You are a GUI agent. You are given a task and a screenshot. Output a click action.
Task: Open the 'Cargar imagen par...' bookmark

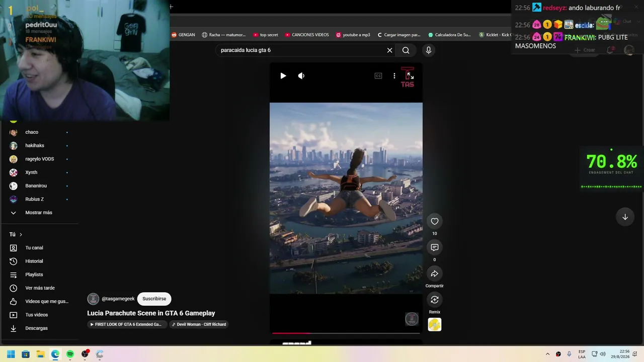(398, 35)
